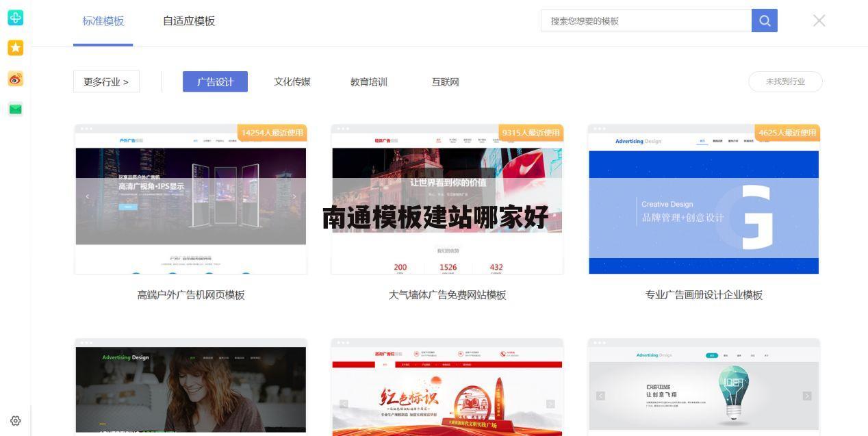The image size is (868, 436).
Task: Click left arrow in lightbulb template preview
Action: [601, 396]
